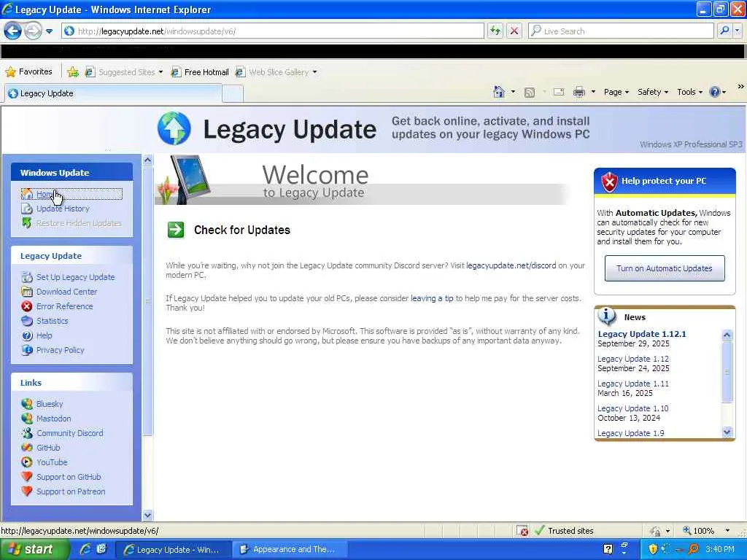This screenshot has width=747, height=560.
Task: Open the Favorites star button
Action: click(28, 71)
